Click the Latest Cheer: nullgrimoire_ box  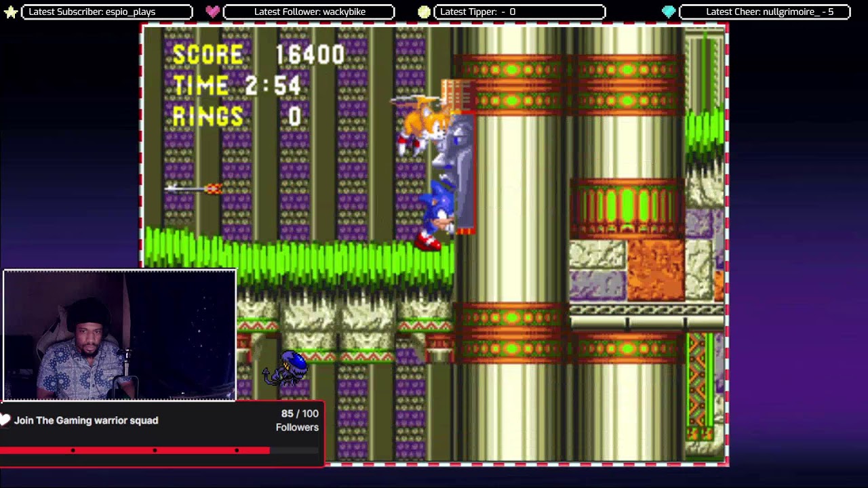pos(764,12)
